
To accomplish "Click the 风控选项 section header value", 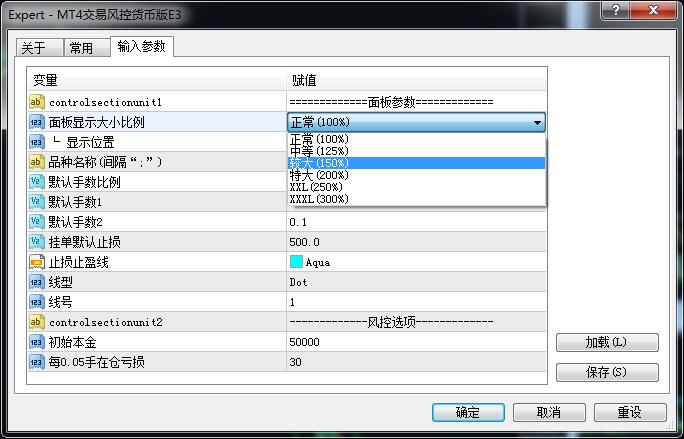I will click(x=391, y=322).
